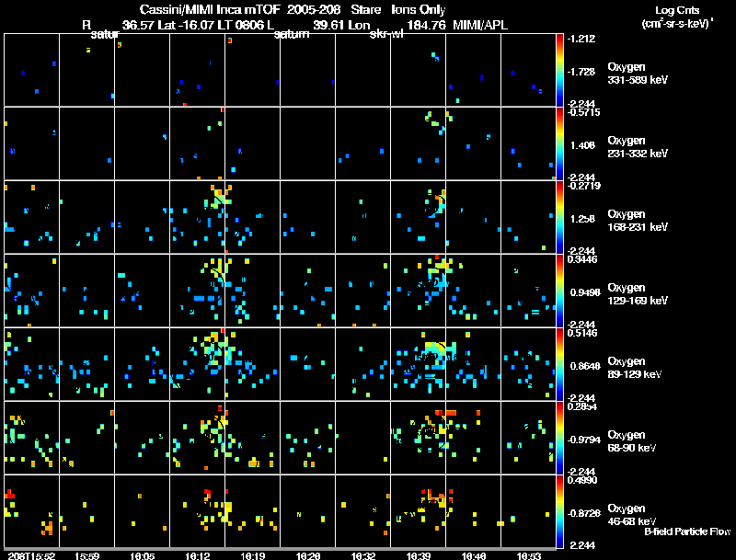The width and height of the screenshot is (736, 560).
Task: Click the color bar for Oxygen 129-169 keV
Action: point(559,291)
